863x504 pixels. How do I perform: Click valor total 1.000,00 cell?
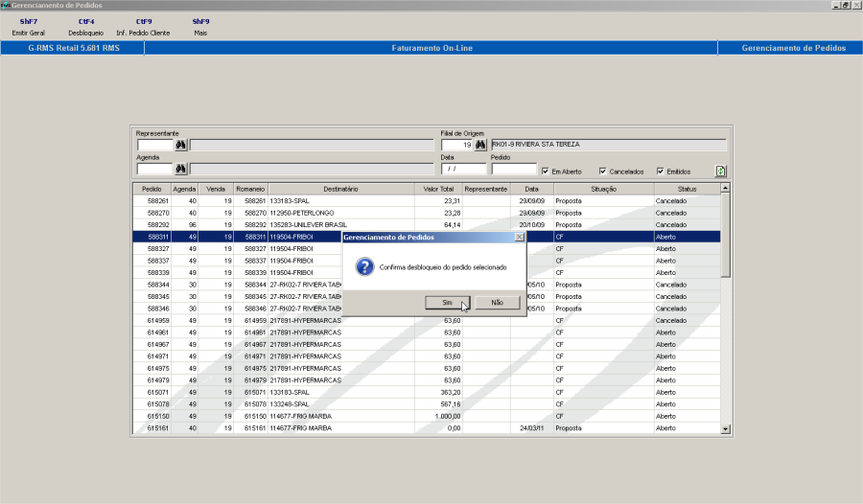point(438,417)
